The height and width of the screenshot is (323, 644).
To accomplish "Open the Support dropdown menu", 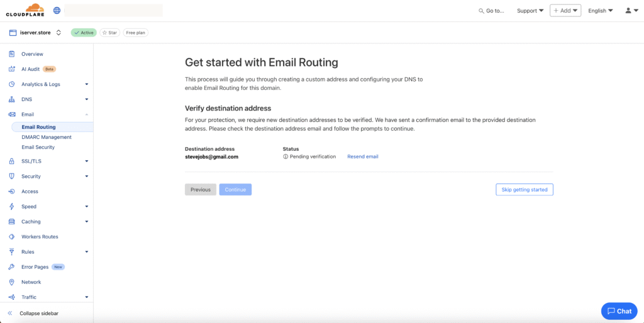I will point(530,11).
